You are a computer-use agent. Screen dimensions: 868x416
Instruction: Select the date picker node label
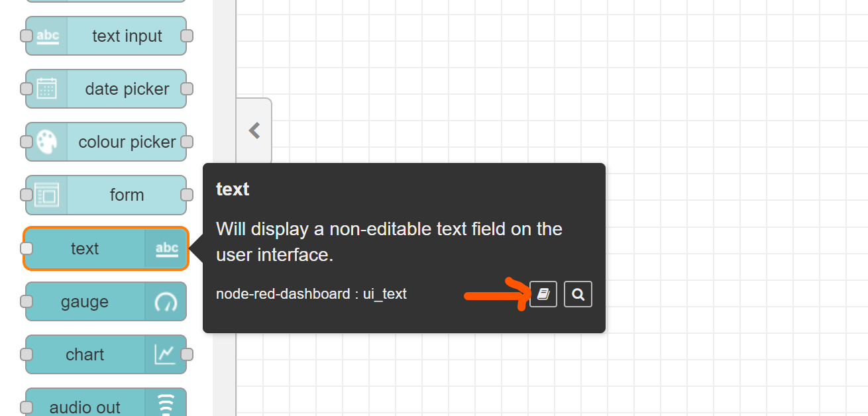tap(127, 89)
